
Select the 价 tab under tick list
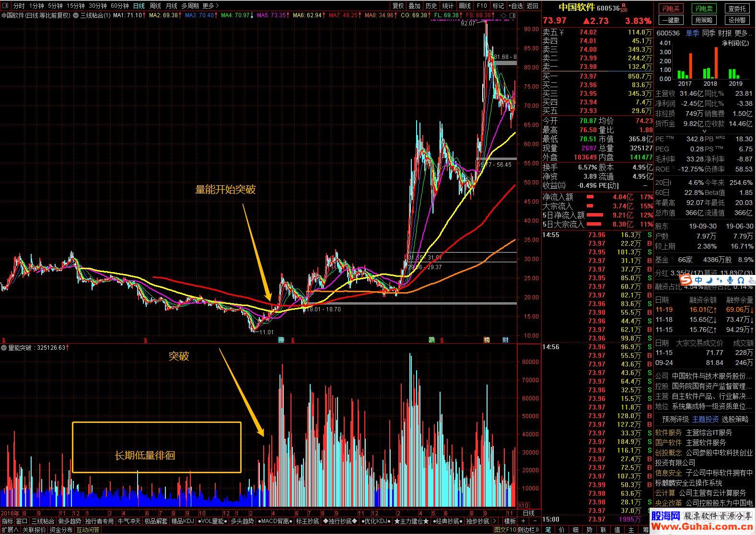pyautogui.click(x=562, y=530)
